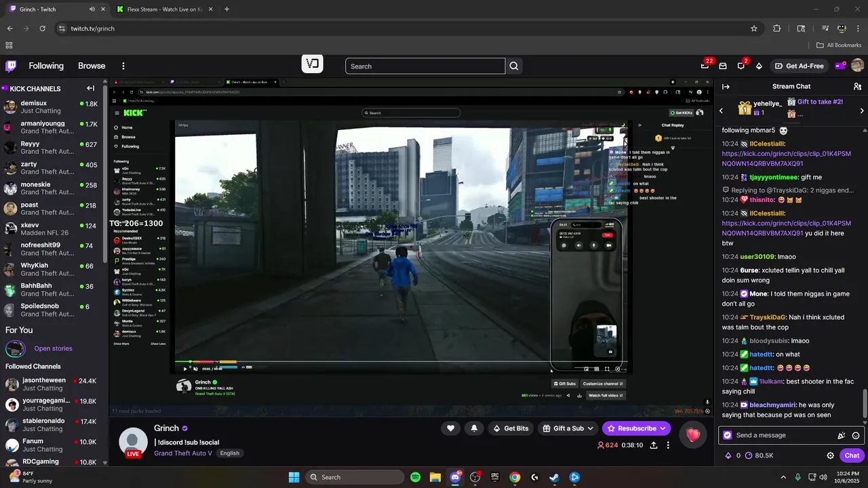868x488 pixels.
Task: Click the Get Ad-Free button
Action: [x=800, y=66]
